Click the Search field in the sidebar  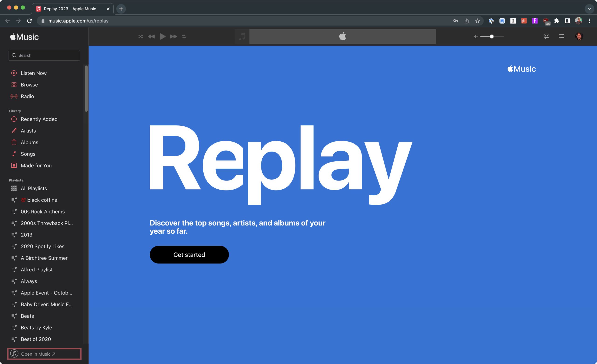(44, 55)
